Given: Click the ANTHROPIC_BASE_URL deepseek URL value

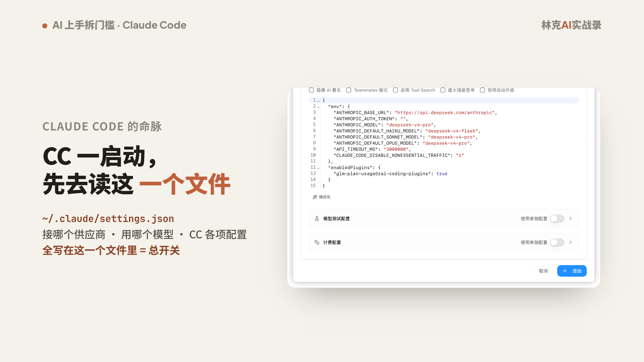Looking at the screenshot, I should click(445, 113).
